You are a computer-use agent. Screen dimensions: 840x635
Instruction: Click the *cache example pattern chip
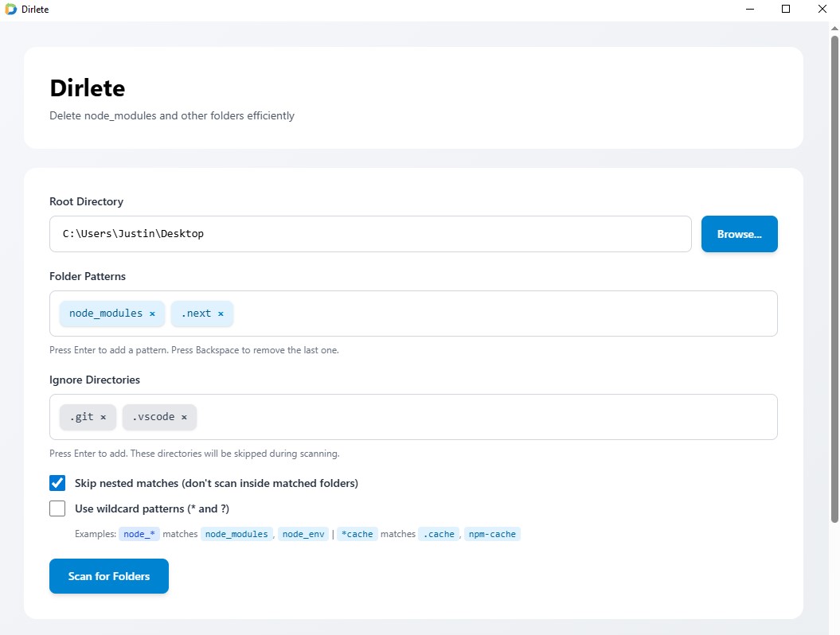(357, 534)
